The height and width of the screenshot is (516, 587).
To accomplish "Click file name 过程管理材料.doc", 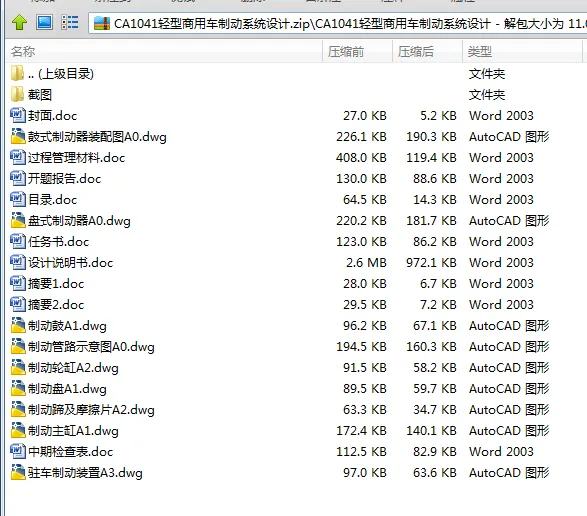I will (76, 158).
